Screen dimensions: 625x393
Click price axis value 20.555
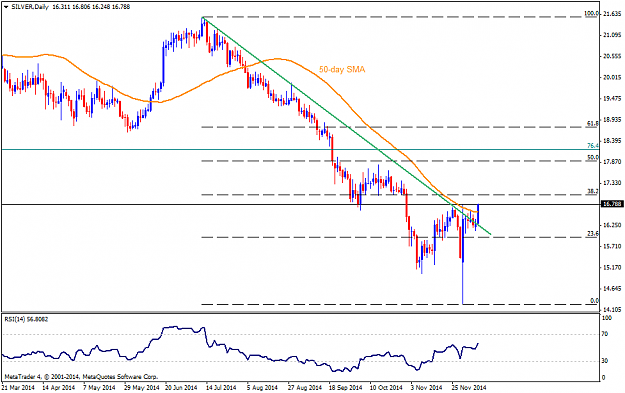pos(612,56)
